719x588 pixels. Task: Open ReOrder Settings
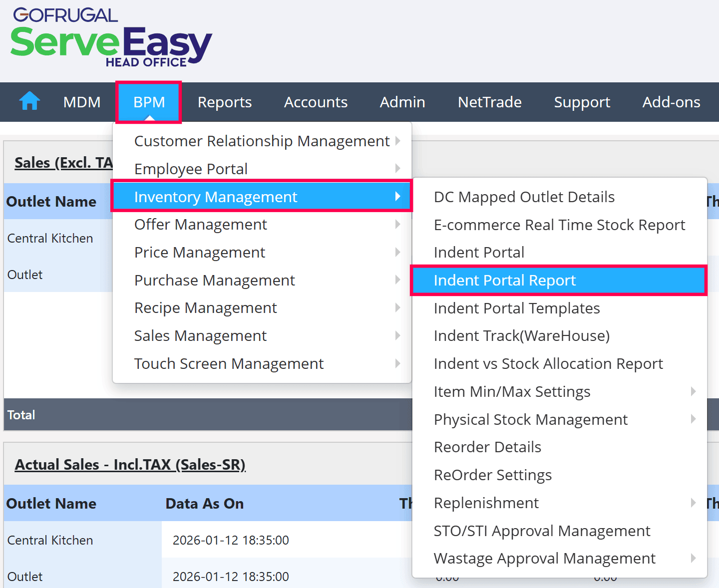[x=559, y=475]
